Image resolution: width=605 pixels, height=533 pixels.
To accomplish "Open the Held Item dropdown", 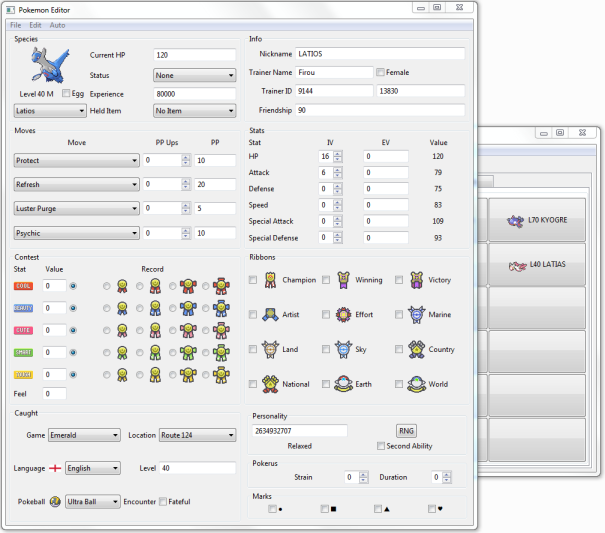I will coord(194,111).
